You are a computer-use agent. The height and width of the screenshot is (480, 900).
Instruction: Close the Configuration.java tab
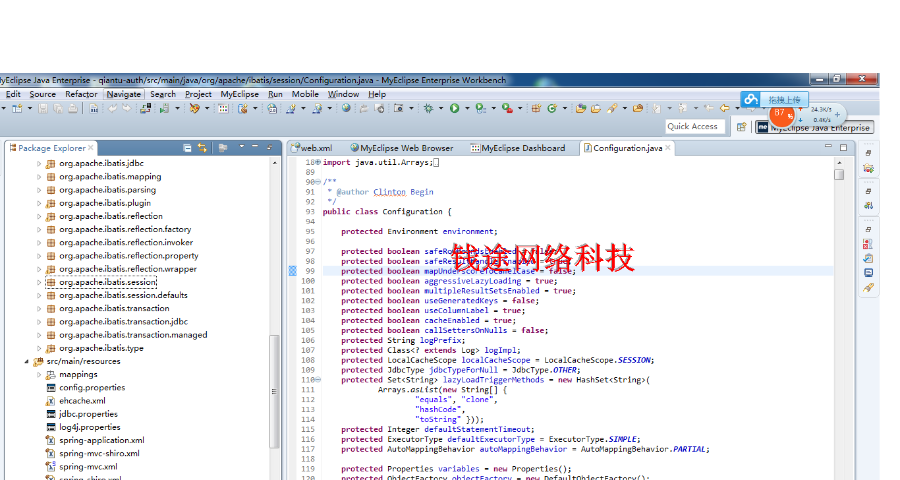click(x=668, y=148)
